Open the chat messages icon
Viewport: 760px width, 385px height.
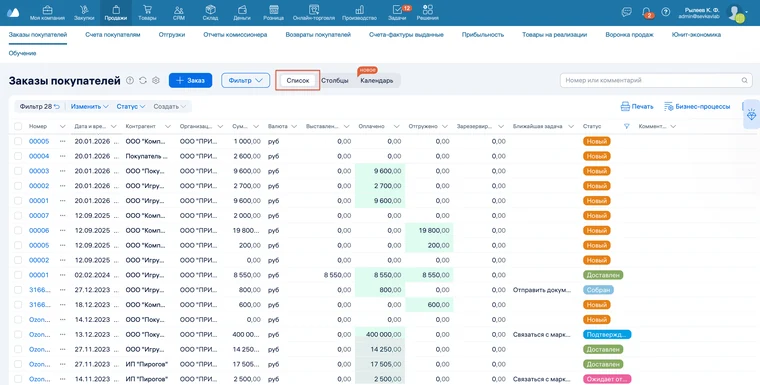click(x=626, y=12)
